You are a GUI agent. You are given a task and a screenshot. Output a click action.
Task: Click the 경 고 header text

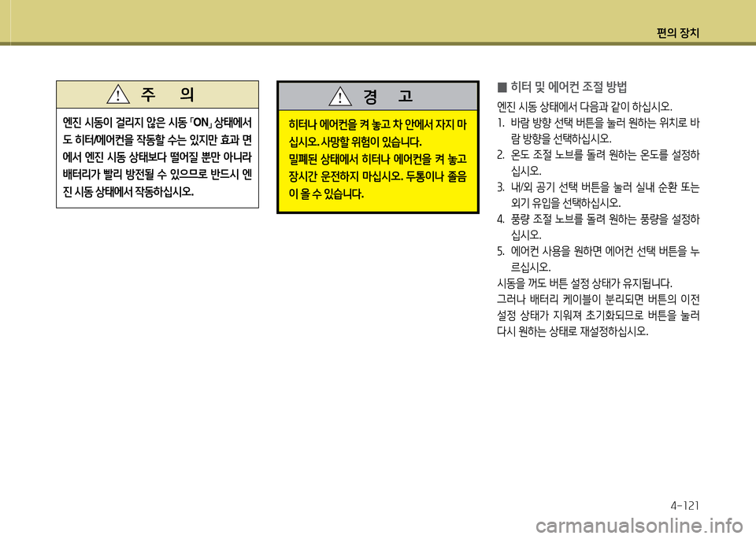(x=388, y=96)
